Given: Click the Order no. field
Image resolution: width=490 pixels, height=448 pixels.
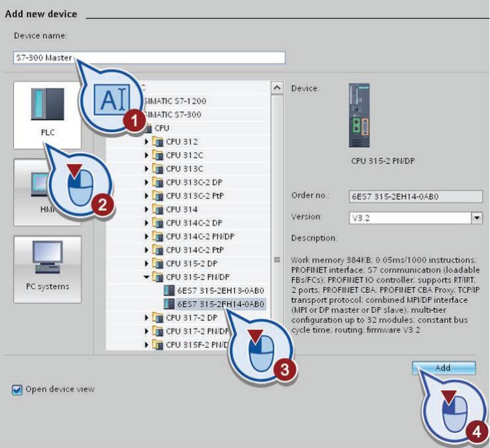Looking at the screenshot, I should click(x=416, y=196).
